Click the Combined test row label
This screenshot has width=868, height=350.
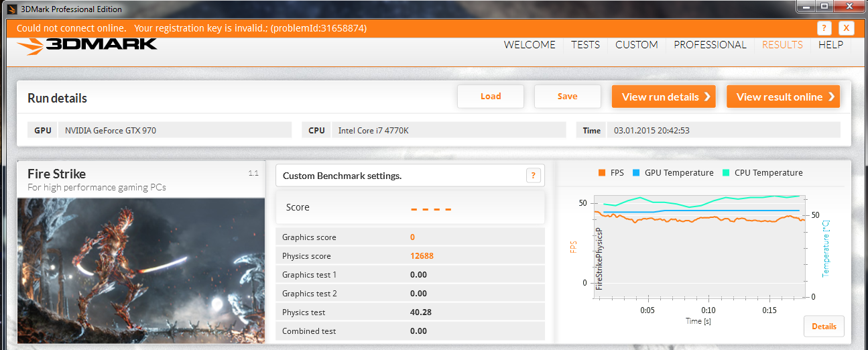308,331
